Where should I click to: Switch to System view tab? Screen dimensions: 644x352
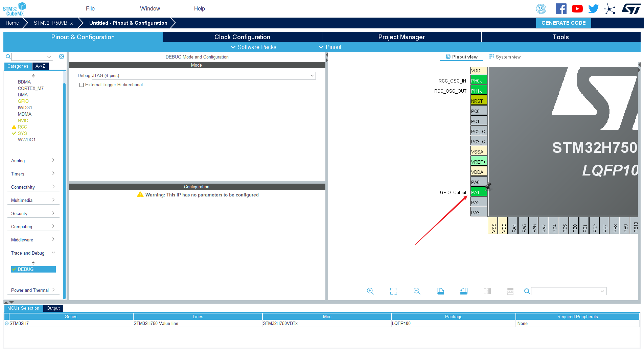(505, 57)
